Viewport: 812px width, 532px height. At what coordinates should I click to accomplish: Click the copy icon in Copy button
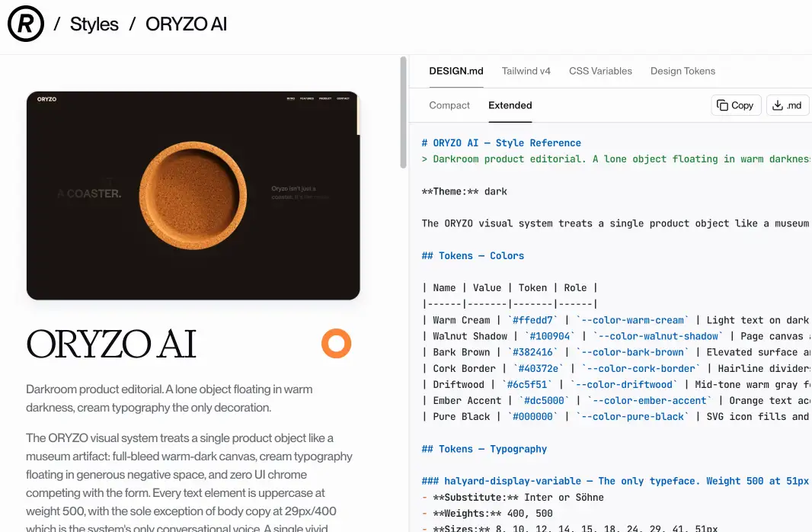click(x=722, y=105)
